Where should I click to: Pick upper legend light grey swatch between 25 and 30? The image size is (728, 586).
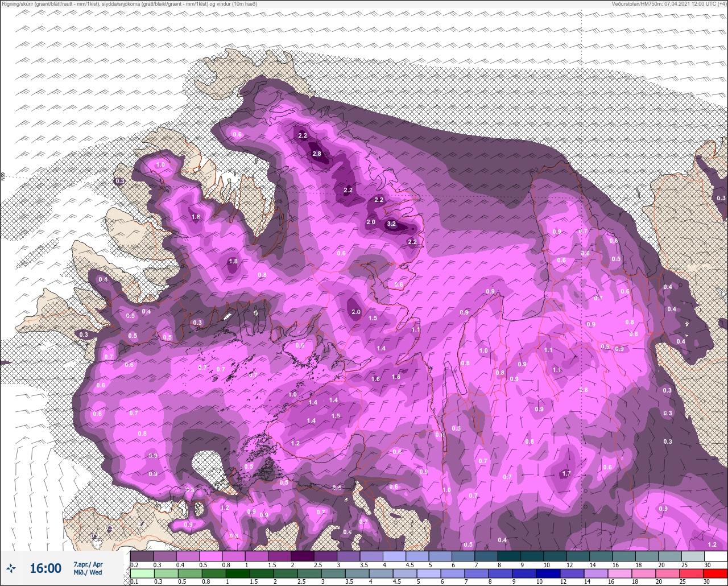tap(693, 556)
